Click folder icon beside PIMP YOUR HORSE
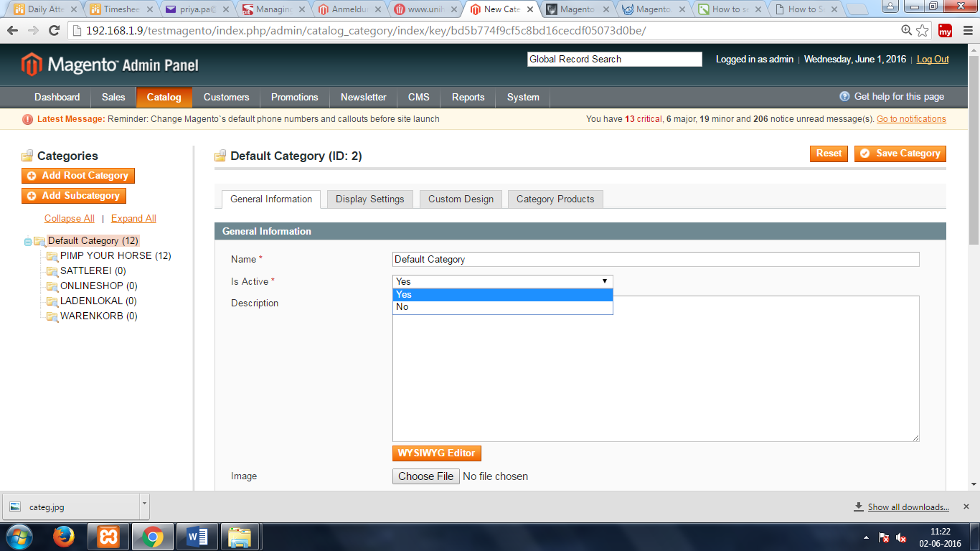The width and height of the screenshot is (980, 551). 52,256
